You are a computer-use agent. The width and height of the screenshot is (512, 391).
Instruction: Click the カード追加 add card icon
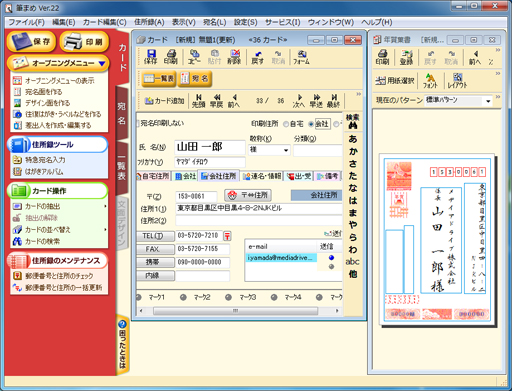[x=164, y=101]
